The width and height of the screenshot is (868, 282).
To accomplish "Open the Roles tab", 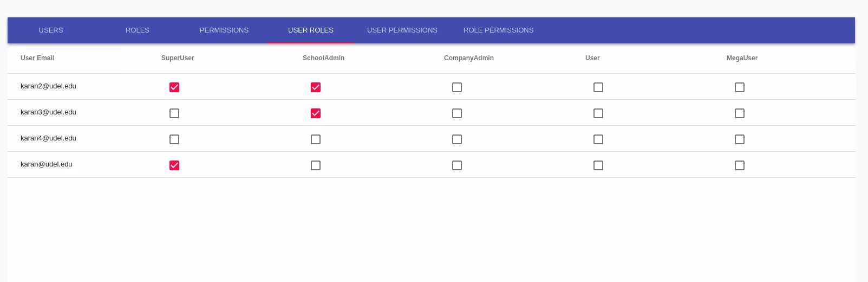I will click(x=138, y=30).
